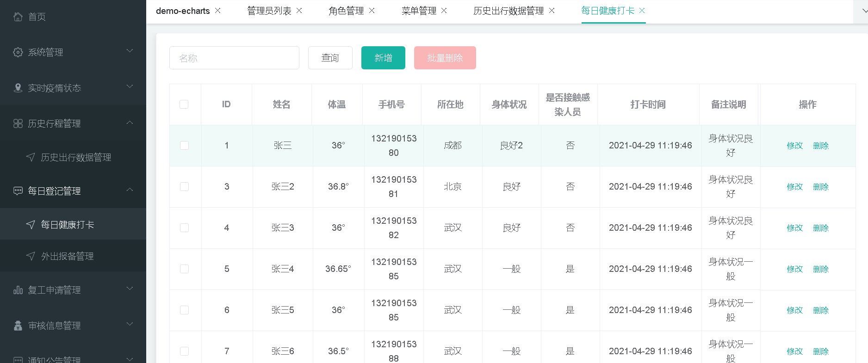Check the row for 张三2

coord(184,186)
